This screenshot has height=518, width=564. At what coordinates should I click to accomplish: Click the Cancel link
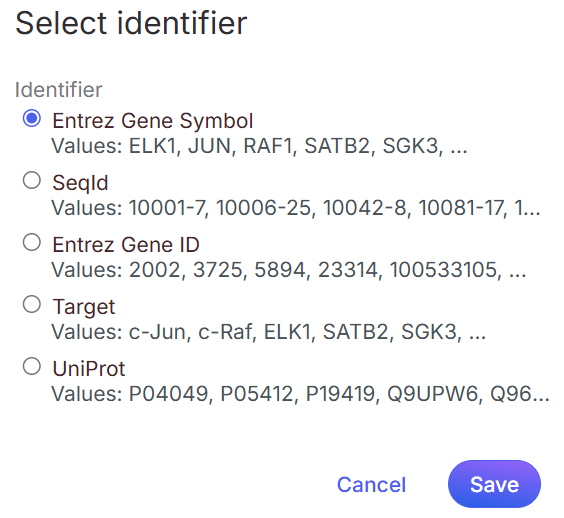[x=371, y=485]
